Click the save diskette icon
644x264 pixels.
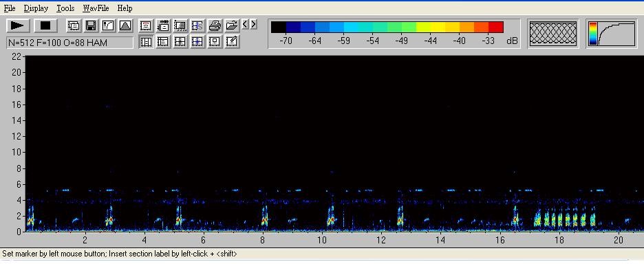[91, 26]
